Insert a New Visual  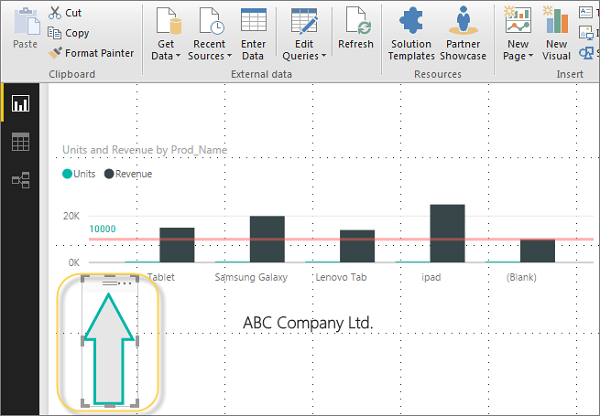(x=557, y=33)
